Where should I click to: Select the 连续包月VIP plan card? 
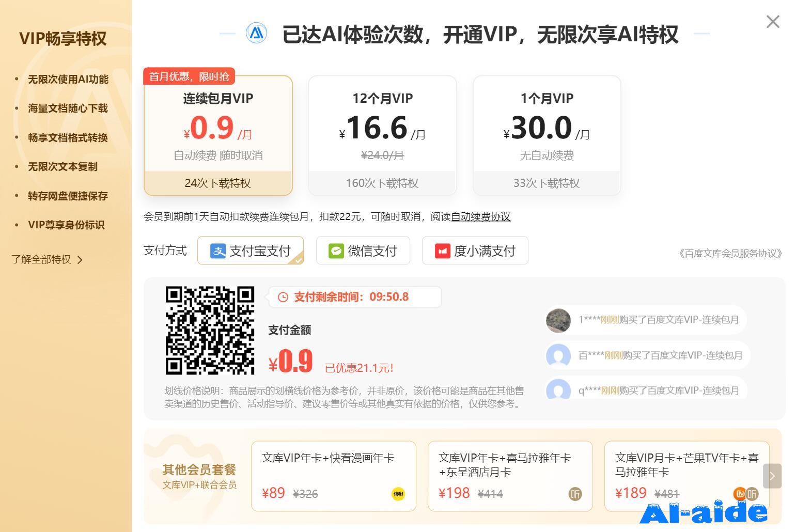(218, 135)
